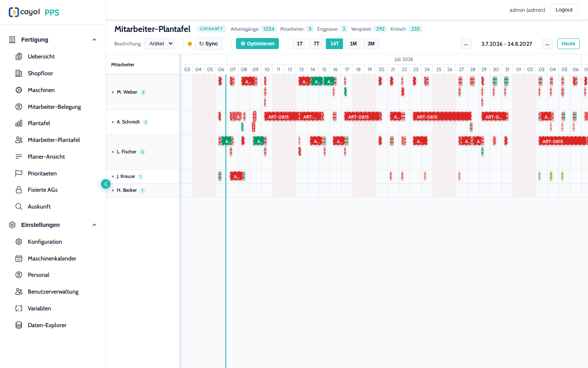Switch to 7T time range
Viewport: 588px width, 368px height.
[316, 44]
